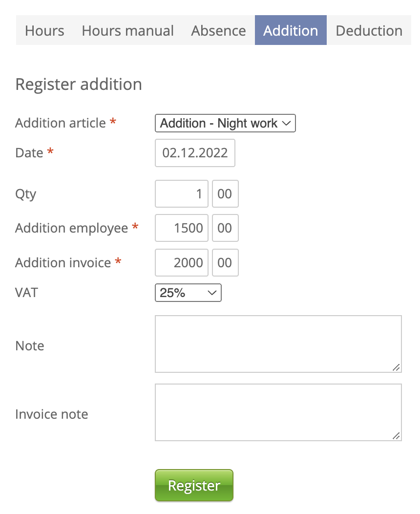Viewport: 420px width, 514px height.
Task: Open the Addition article dropdown
Action: (225, 124)
